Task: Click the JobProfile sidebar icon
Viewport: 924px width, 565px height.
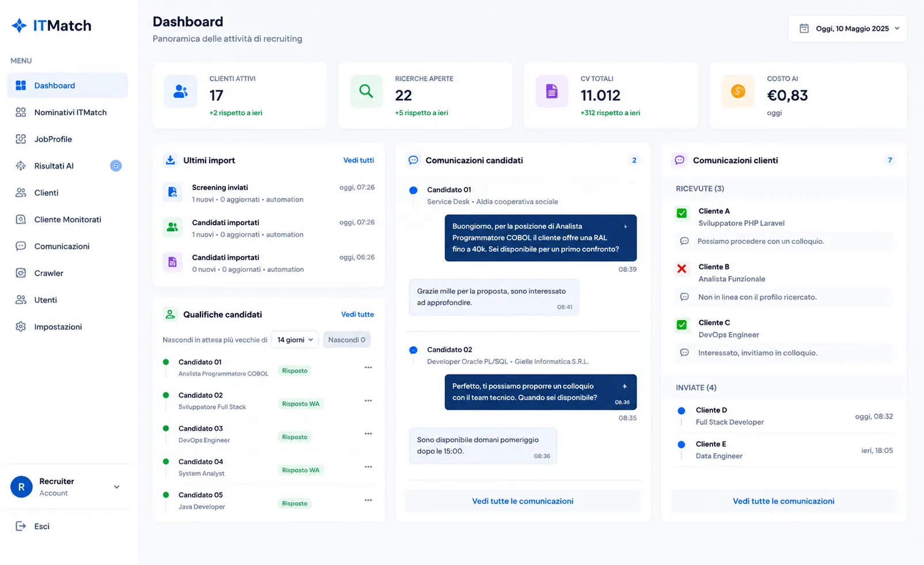Action: 21,139
